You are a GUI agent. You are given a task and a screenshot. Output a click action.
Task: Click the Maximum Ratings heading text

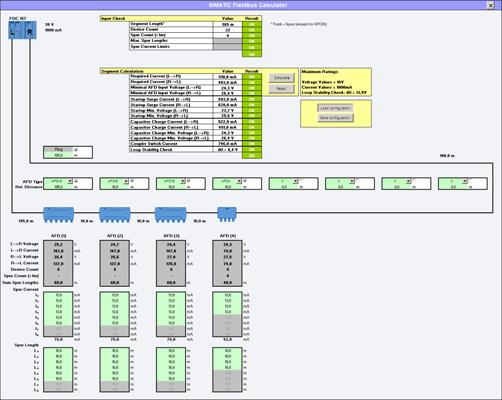pos(320,72)
